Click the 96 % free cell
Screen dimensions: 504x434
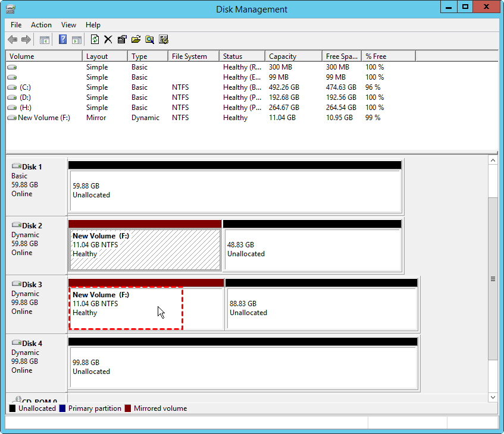click(x=373, y=87)
